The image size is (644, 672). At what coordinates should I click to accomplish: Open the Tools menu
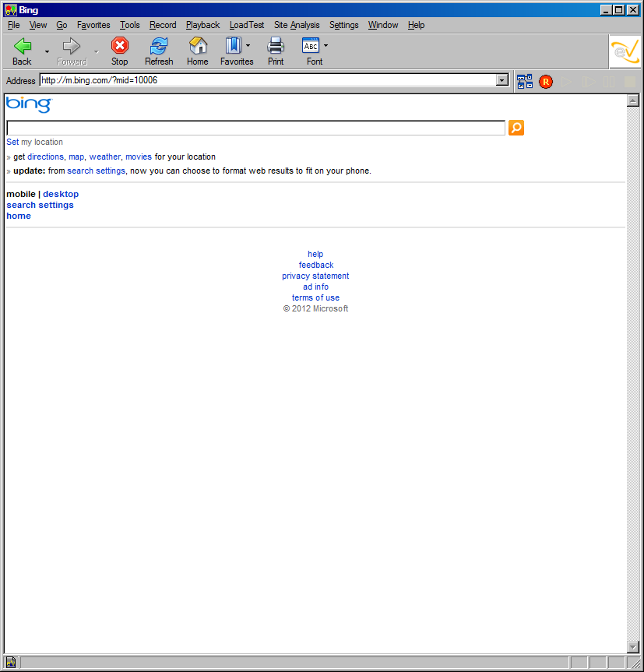coord(130,25)
